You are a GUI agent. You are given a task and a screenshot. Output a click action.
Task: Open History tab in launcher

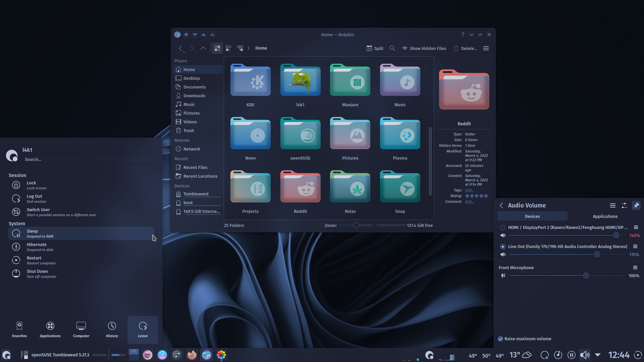click(x=112, y=330)
